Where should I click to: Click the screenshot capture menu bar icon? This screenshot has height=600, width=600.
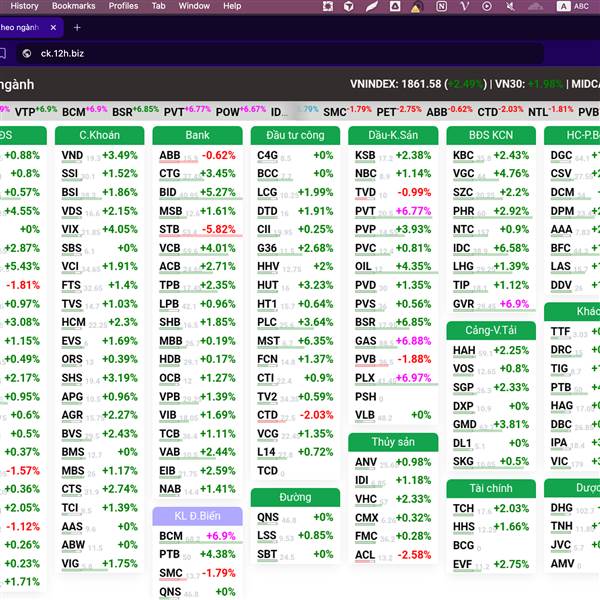pyautogui.click(x=328, y=6)
